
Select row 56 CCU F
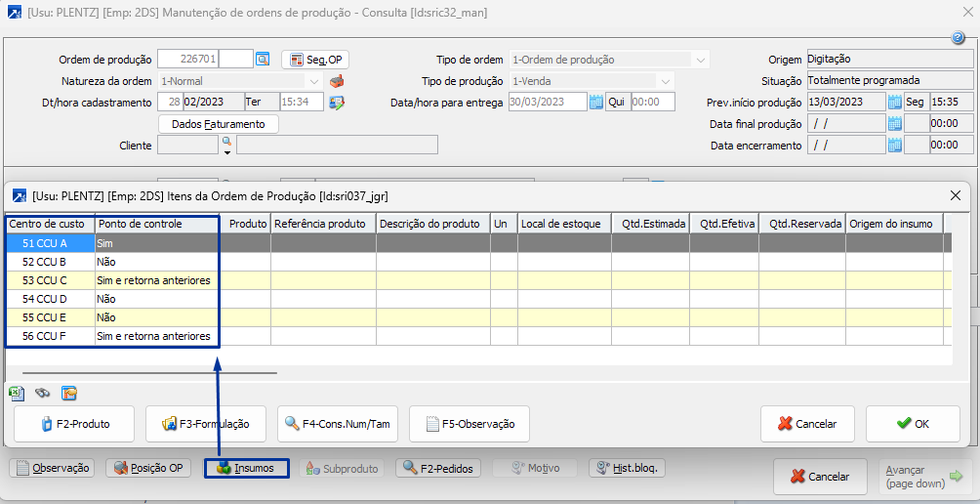click(478, 336)
